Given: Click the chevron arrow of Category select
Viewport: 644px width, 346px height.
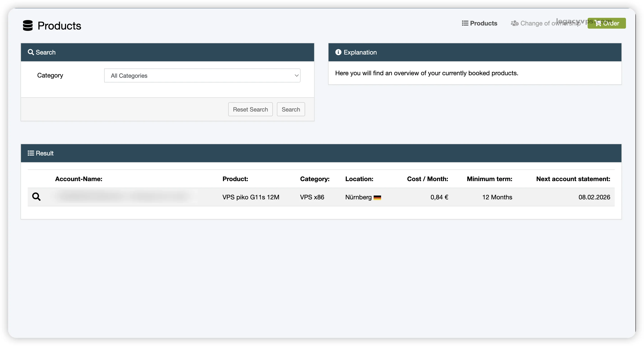Looking at the screenshot, I should (x=296, y=75).
